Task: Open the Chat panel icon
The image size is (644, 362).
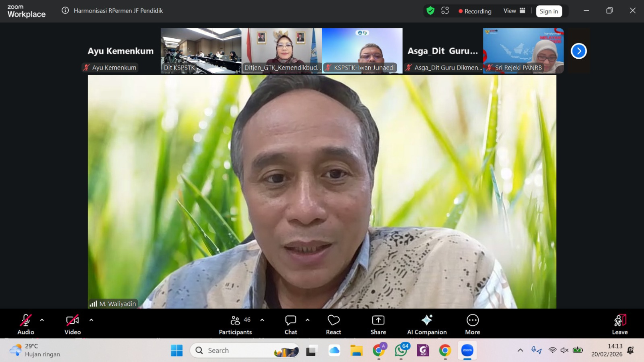Action: (x=290, y=320)
